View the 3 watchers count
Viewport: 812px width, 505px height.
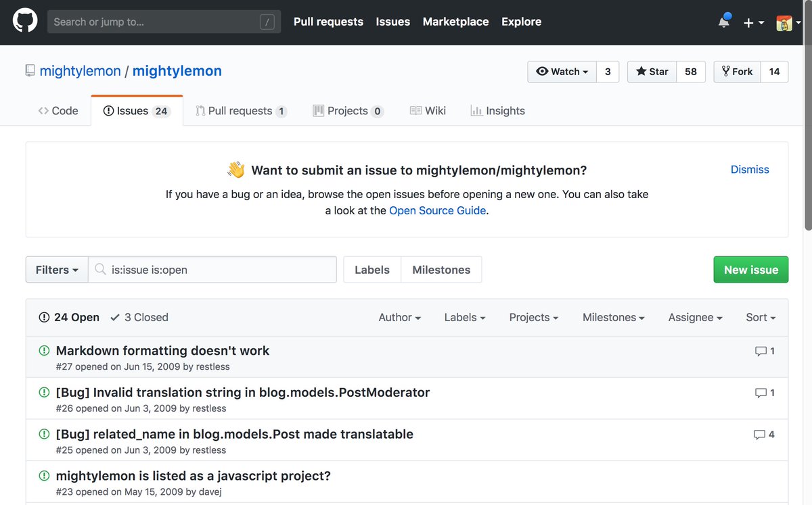click(x=608, y=72)
